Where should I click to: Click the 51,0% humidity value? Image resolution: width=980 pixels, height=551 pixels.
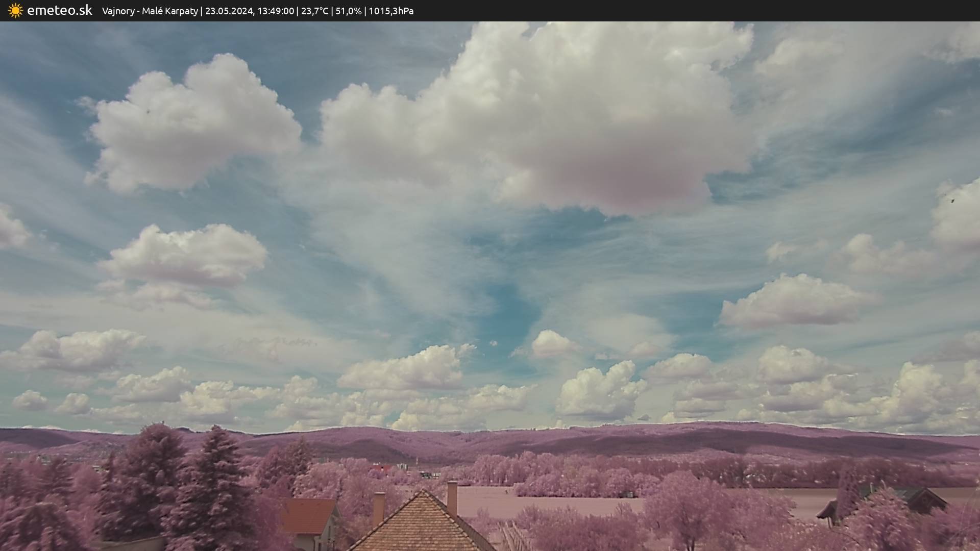tap(348, 11)
